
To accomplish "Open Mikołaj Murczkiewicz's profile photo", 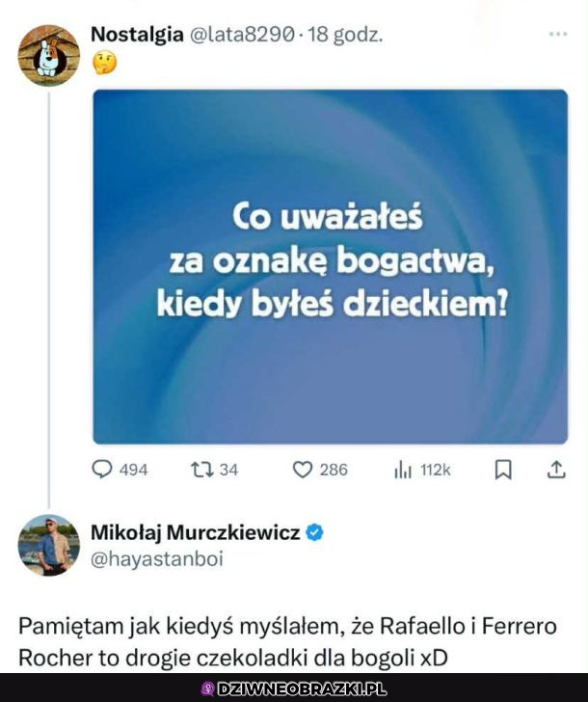I will tap(49, 546).
